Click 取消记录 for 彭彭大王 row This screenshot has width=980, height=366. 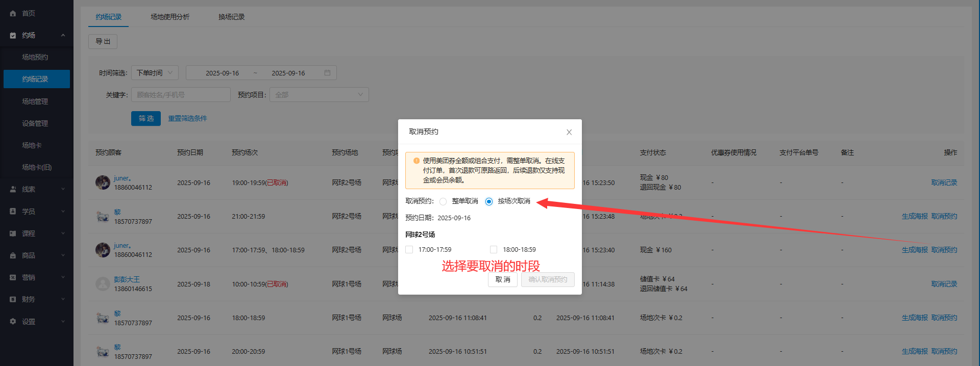944,284
